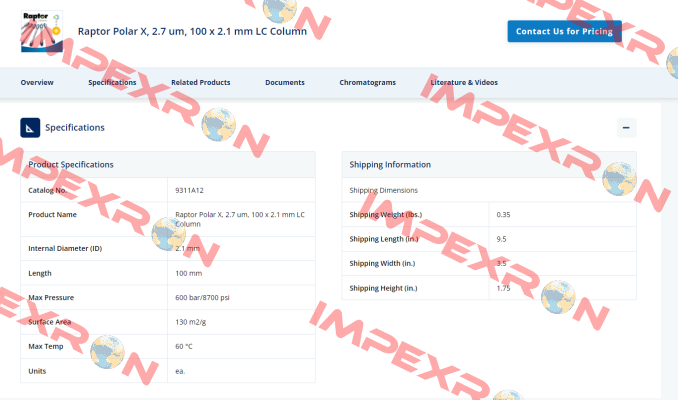This screenshot has height=400, width=678.
Task: Click the Product Name label cell
Action: click(x=94, y=219)
